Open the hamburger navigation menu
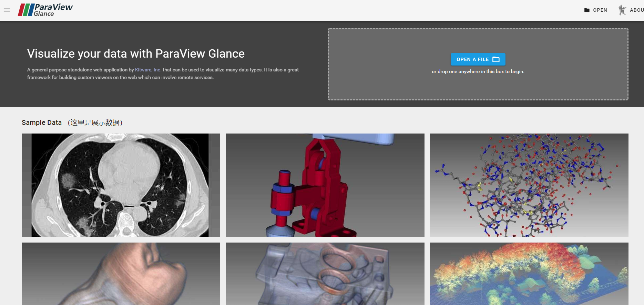This screenshot has width=644, height=305. (x=7, y=10)
